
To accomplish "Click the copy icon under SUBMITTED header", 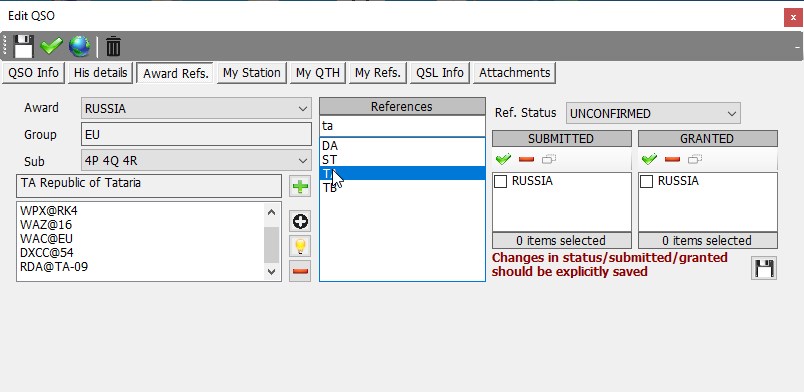I will tap(549, 160).
